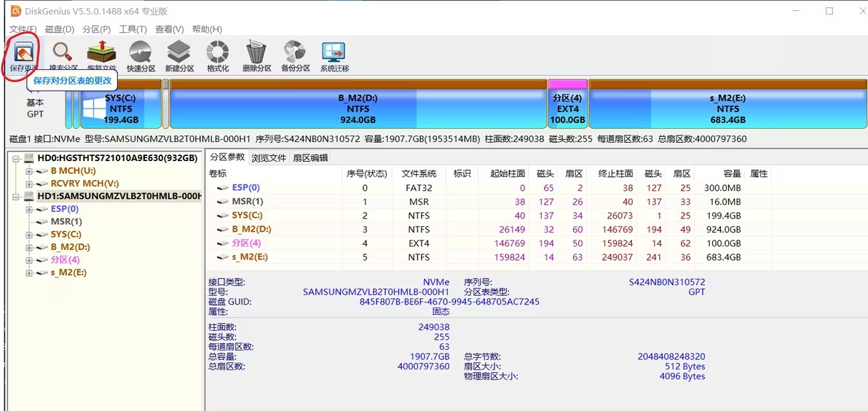Switch to the 浏览文件 tab
The width and height of the screenshot is (868, 411).
coord(269,158)
